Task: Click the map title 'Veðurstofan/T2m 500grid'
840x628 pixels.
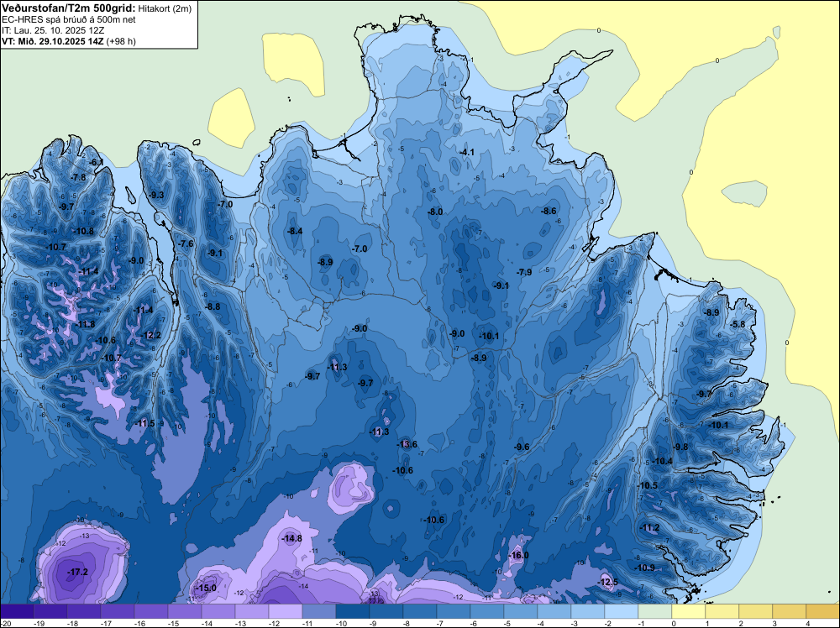Action: click(x=68, y=8)
